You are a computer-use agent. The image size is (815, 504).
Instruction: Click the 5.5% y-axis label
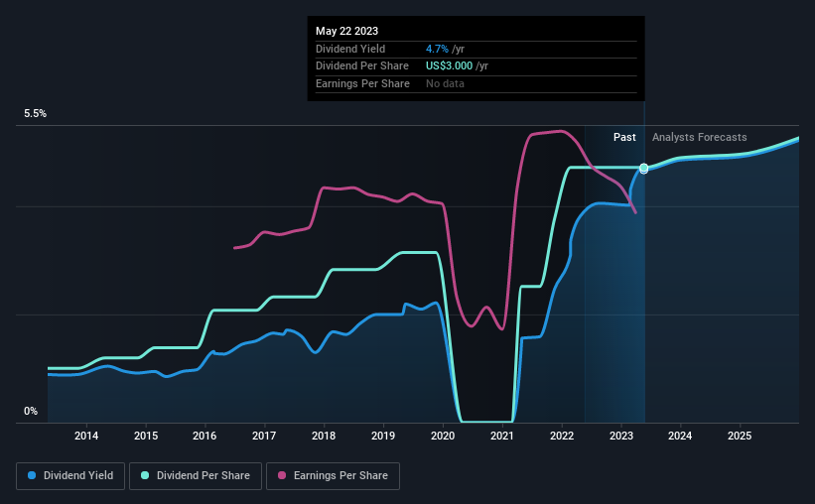coord(36,114)
